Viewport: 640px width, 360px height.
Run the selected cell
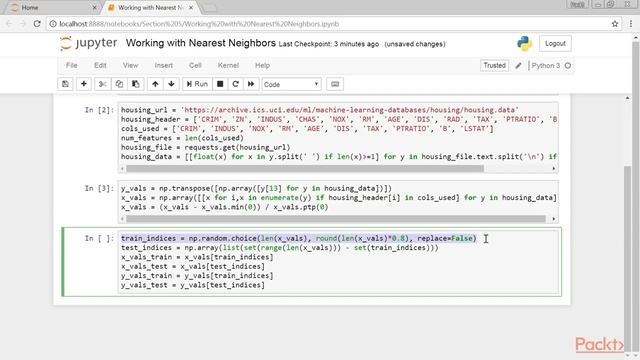point(197,84)
